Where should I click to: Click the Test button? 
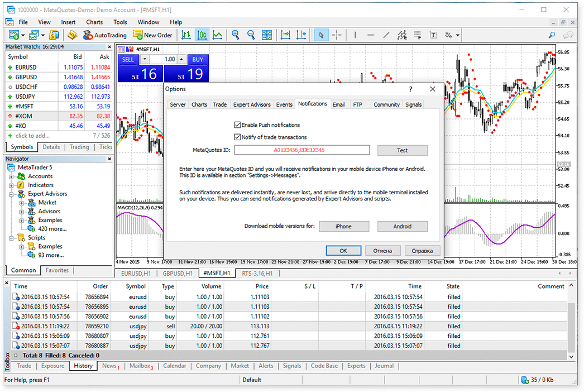pos(402,150)
